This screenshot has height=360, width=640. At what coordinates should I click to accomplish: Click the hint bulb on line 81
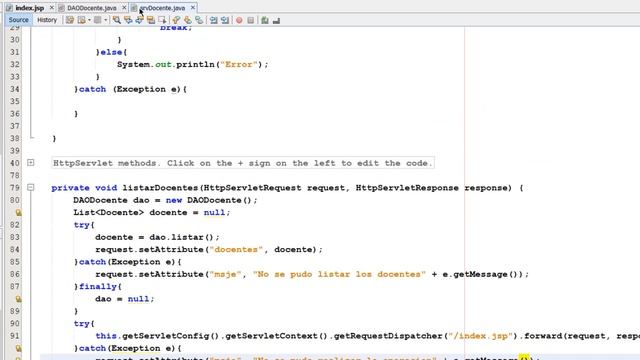(18, 212)
